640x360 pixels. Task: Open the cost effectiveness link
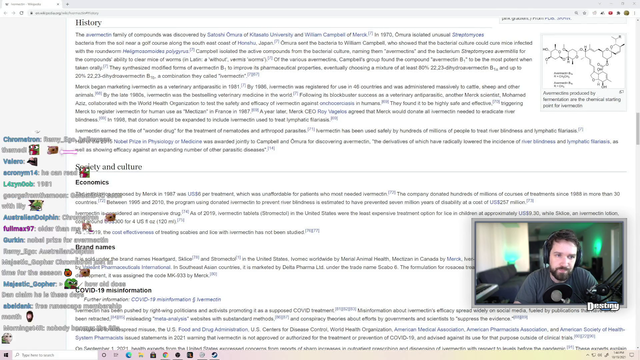133,232
